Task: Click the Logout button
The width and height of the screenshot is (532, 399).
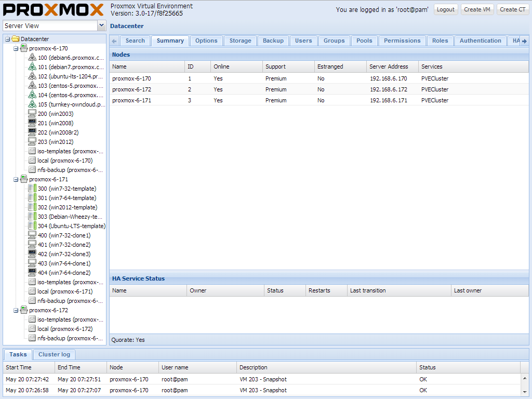Action: (445, 9)
